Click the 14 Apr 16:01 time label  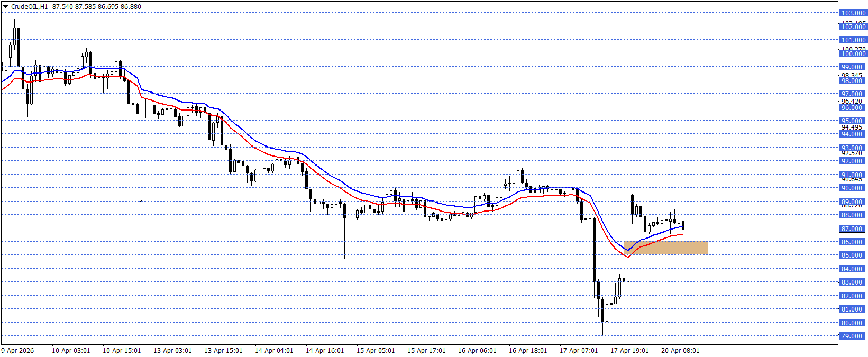point(325,351)
